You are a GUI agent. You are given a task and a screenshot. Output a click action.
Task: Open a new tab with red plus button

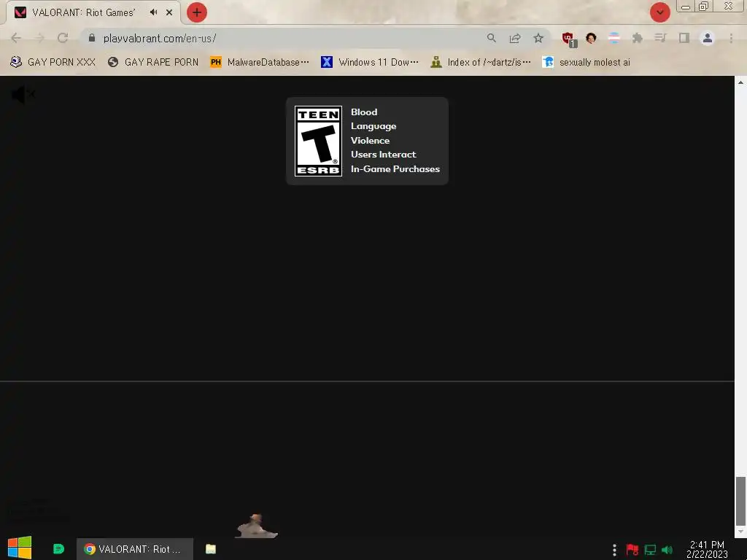coord(197,12)
